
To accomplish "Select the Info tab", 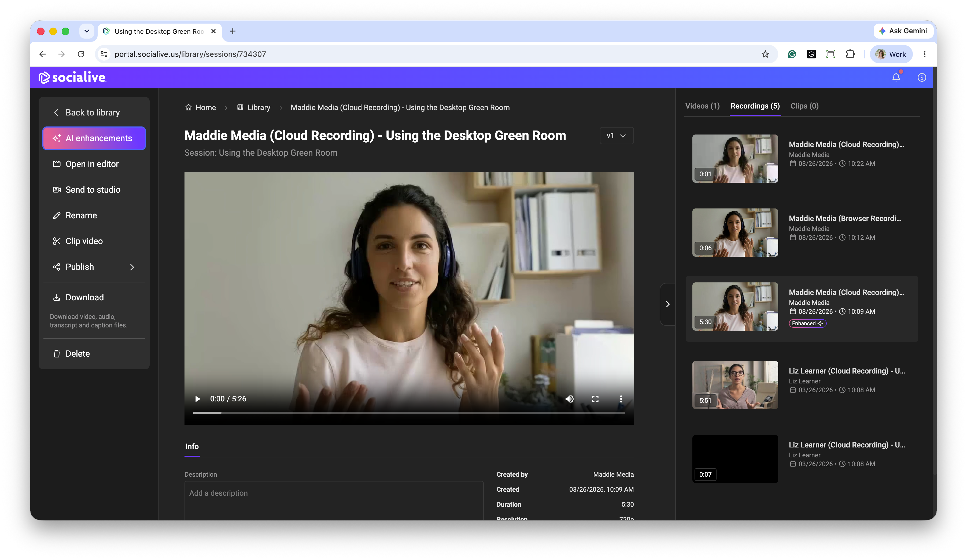I will point(192,446).
